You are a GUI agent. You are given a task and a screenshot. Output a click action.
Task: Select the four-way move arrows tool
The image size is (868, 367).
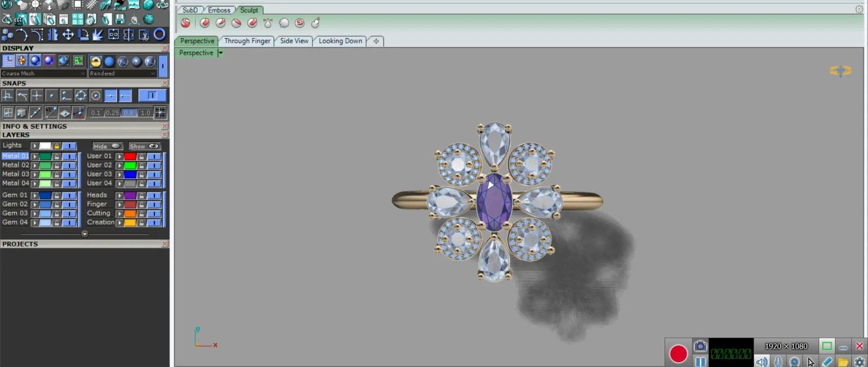pos(68,35)
